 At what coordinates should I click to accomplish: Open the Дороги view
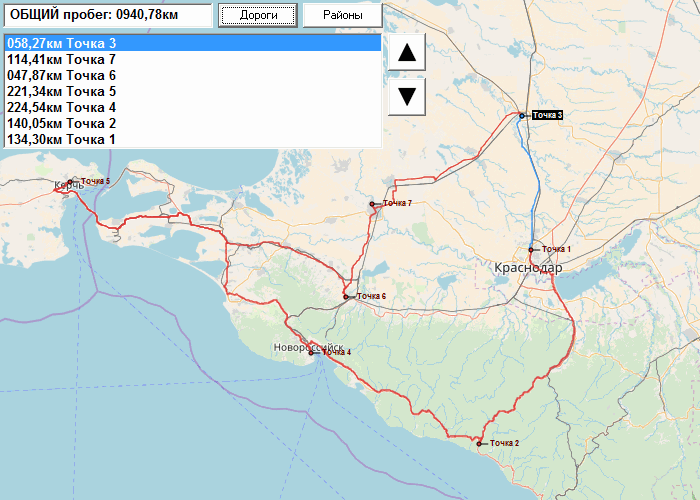pos(258,15)
